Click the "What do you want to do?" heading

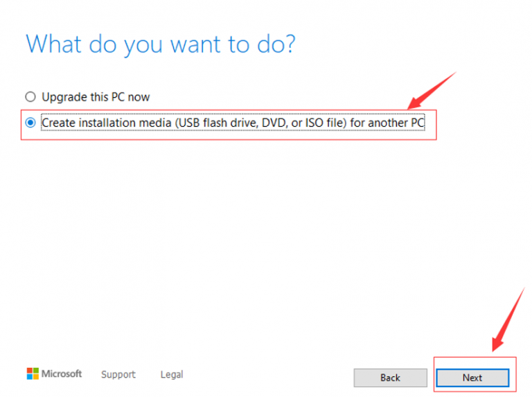161,44
